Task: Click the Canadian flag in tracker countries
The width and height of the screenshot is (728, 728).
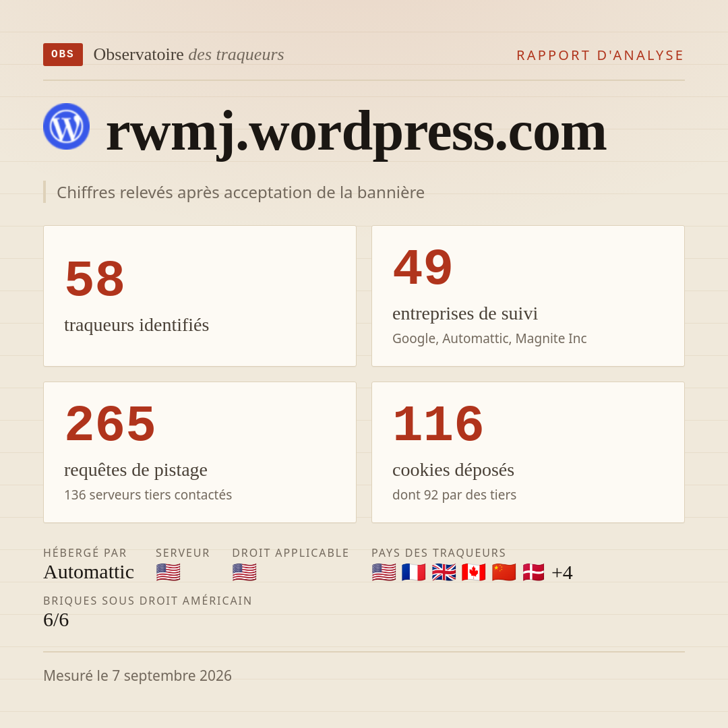Action: (x=474, y=572)
